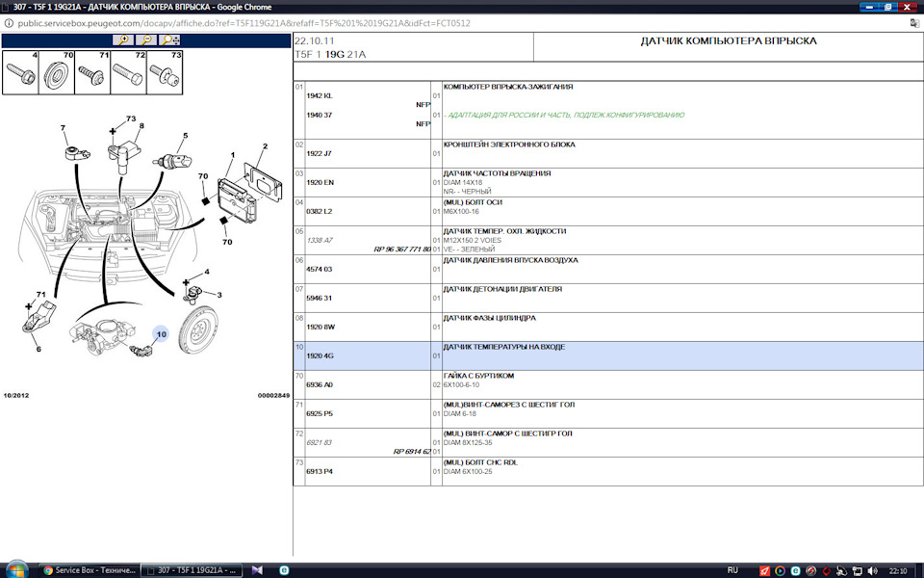The image size is (924, 578).
Task: Select row ДАТЧИК ТЕМПЕР. ОХЛ. ЖИДКОСТИ
Action: pos(608,240)
